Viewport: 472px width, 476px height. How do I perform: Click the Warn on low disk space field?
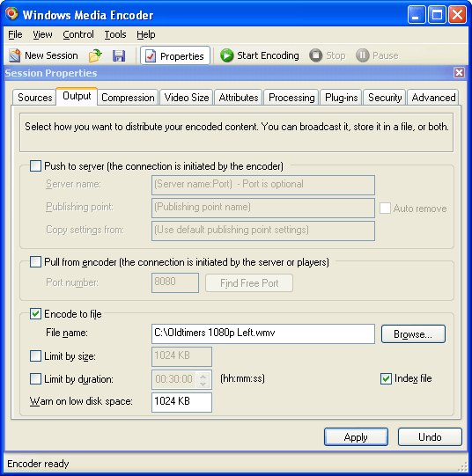click(x=181, y=402)
